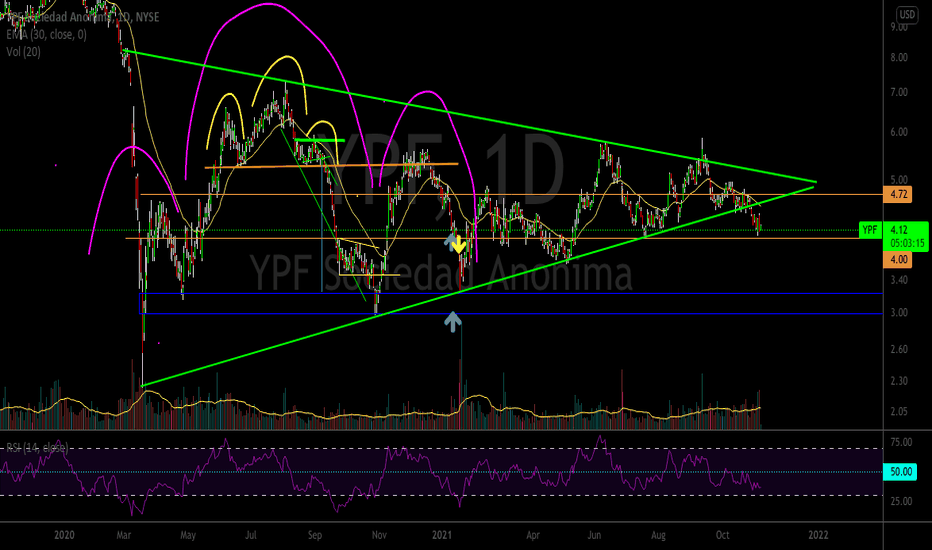The height and width of the screenshot is (550, 932).
Task: Click the Sep label on the time axis
Action: point(314,535)
